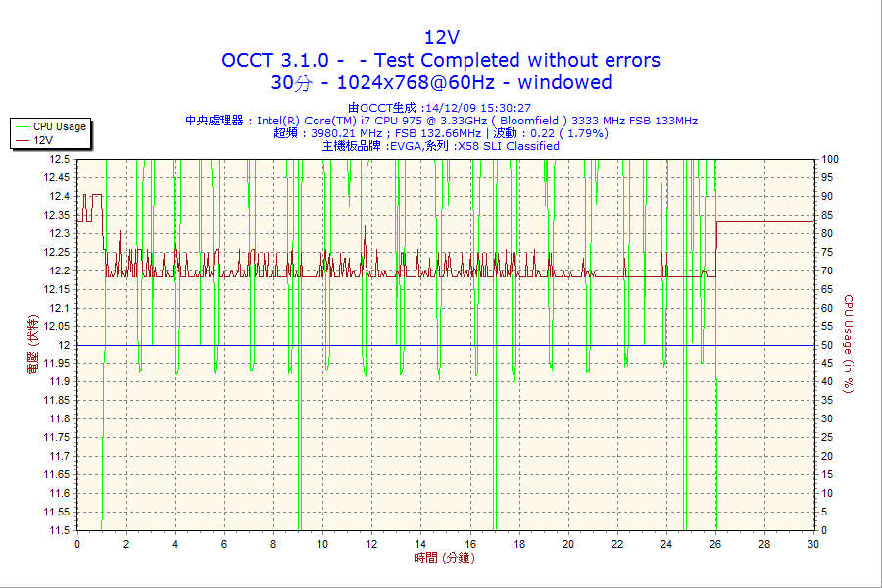The height and width of the screenshot is (588, 882).
Task: Click the green CPU Usage legend line
Action: (x=23, y=126)
